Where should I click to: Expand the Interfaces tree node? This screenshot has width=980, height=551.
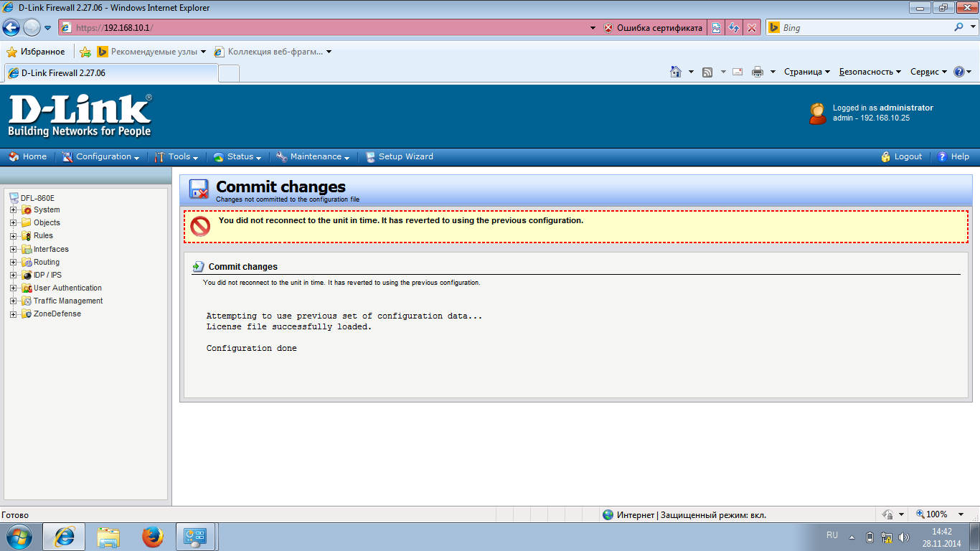(x=13, y=250)
